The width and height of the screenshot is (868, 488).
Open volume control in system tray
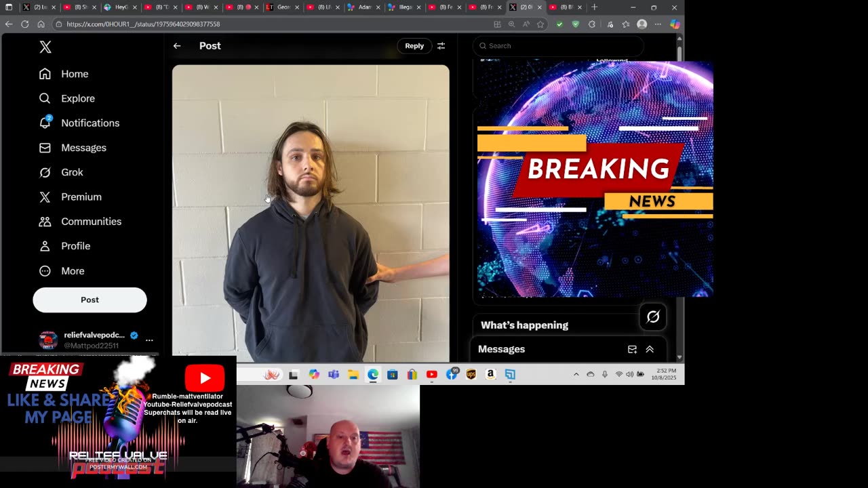[629, 374]
